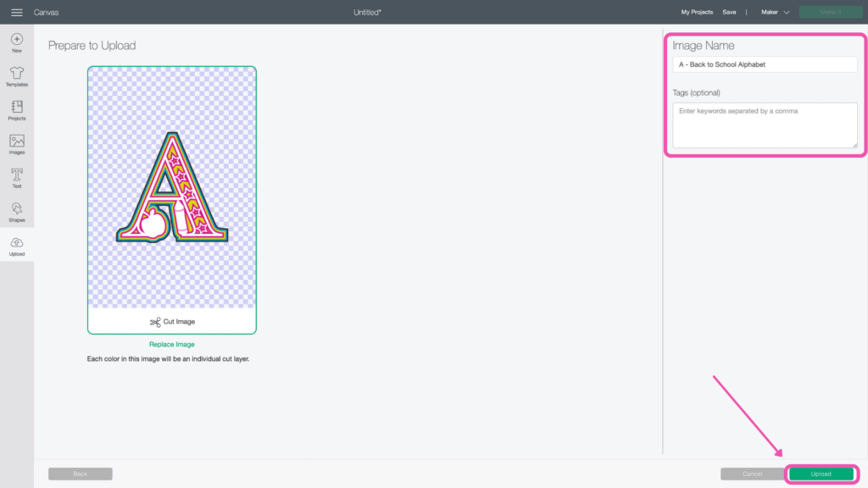Click the Back button
This screenshot has height=488, width=868.
click(x=81, y=474)
